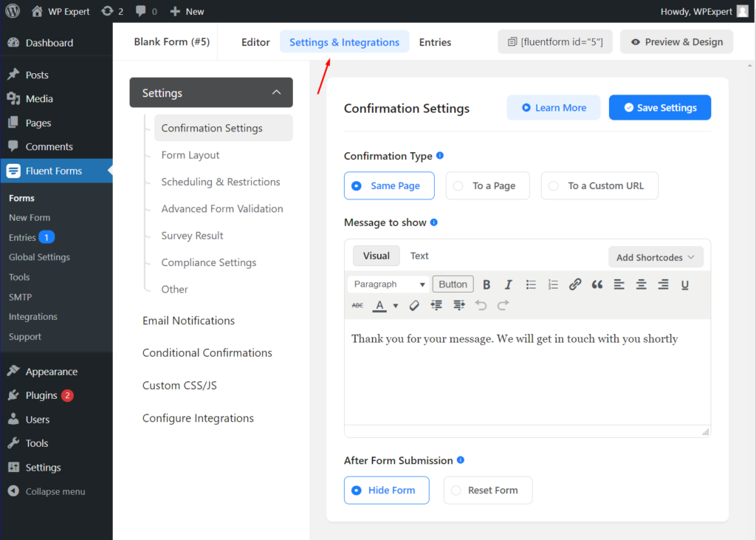Screen dimensions: 756x540
Task: Apply blockquote formatting
Action: coord(597,284)
